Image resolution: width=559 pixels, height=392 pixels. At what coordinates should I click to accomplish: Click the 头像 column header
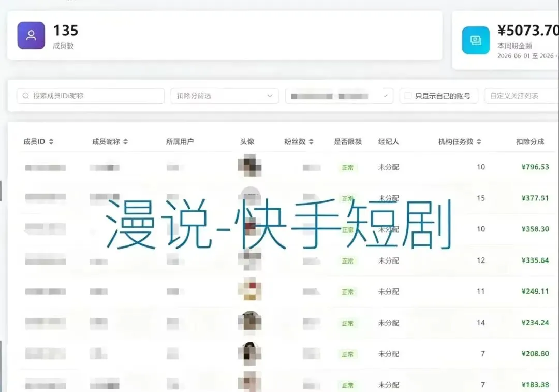(247, 141)
